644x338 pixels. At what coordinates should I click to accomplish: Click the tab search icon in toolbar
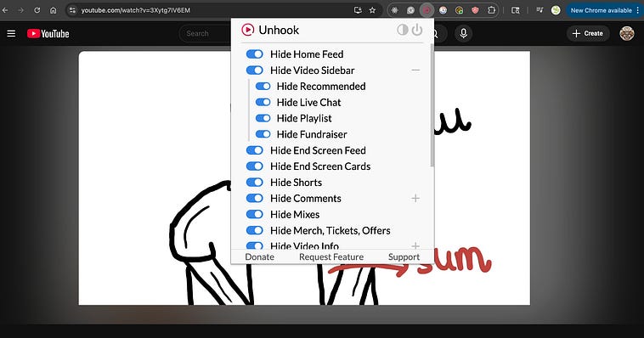[516, 10]
